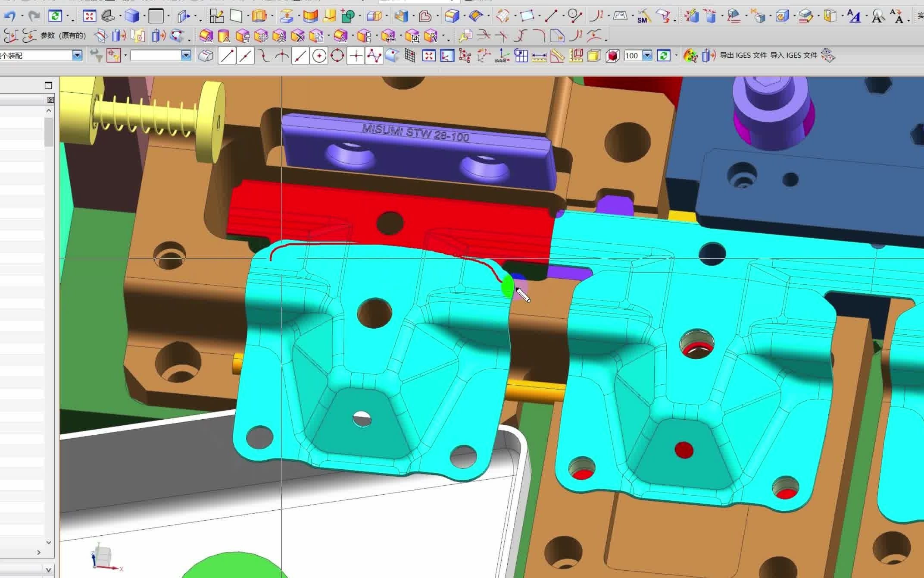Select the text editing A icon
924x578 pixels.
(853, 16)
